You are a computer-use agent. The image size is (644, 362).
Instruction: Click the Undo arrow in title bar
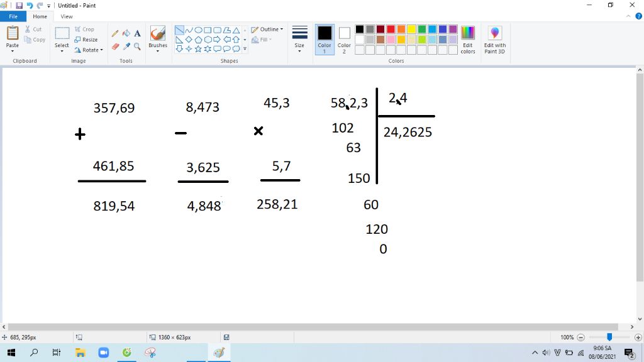(30, 6)
